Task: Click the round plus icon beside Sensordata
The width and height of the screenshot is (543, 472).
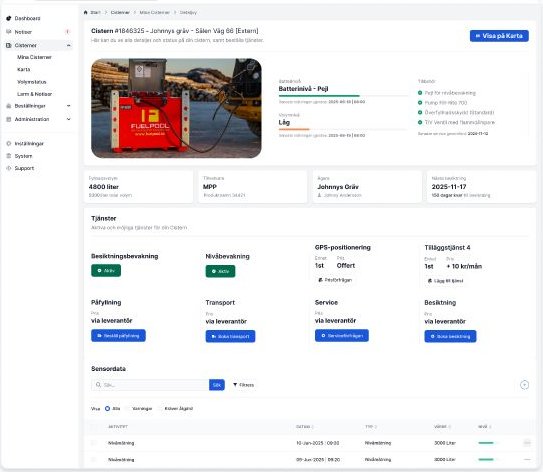Action: (x=524, y=385)
